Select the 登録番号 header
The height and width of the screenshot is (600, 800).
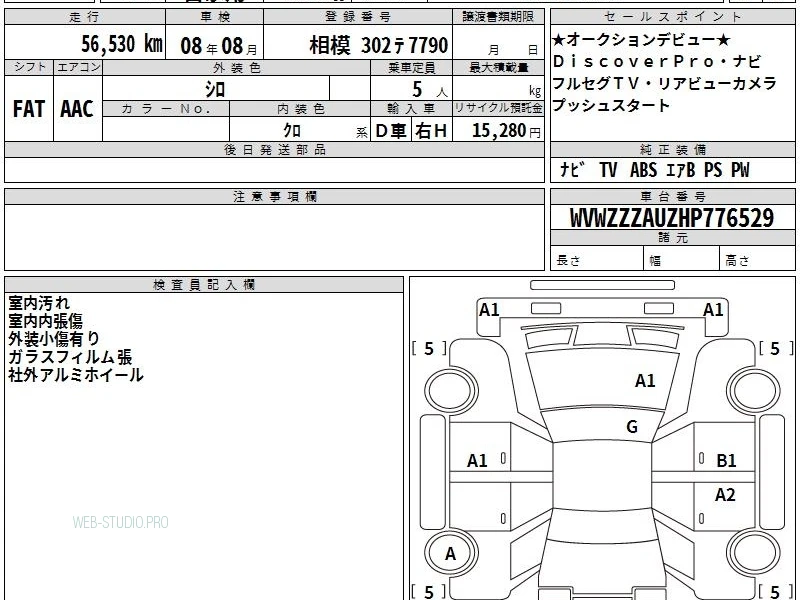[358, 17]
